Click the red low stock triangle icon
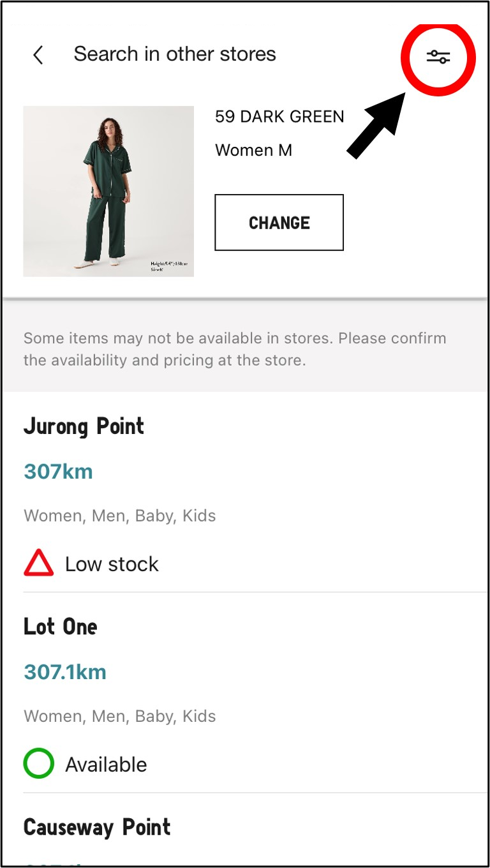Image resolution: width=490 pixels, height=868 pixels. 39,564
